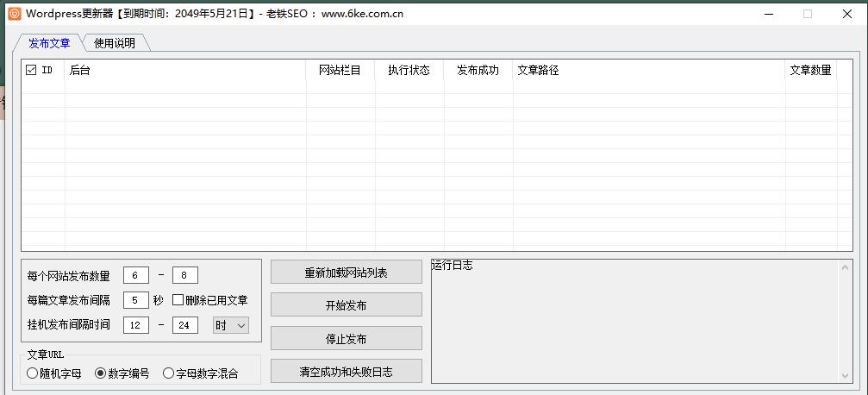The width and height of the screenshot is (868, 395).
Task: Click the maximum publish count field showing 8
Action: [185, 275]
